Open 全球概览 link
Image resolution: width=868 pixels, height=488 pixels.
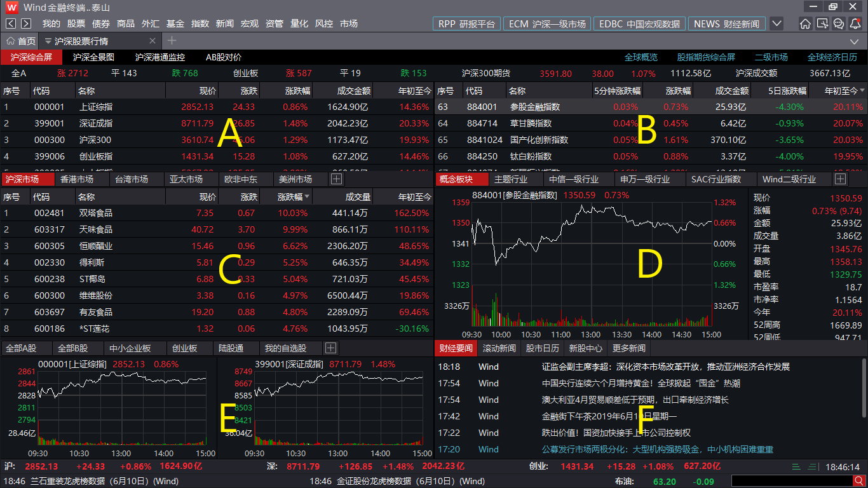[x=641, y=57]
